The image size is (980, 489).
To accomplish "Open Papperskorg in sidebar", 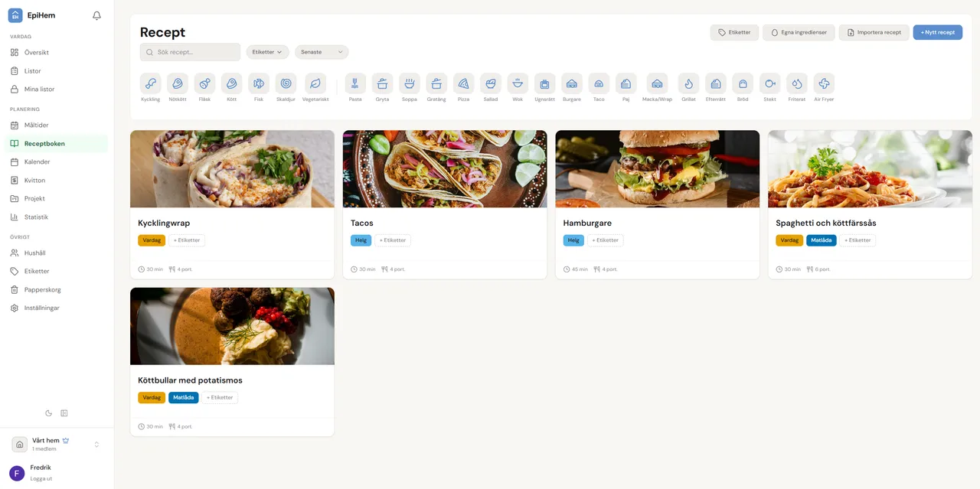I will pos(57,290).
